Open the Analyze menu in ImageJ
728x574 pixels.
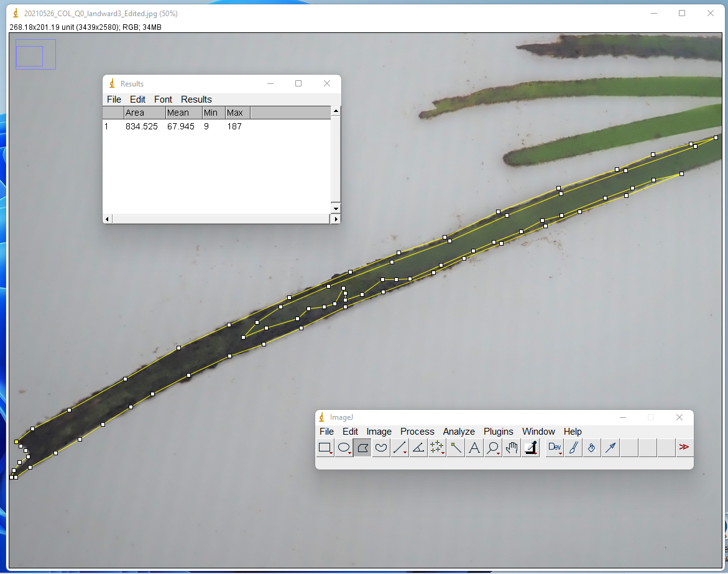(x=459, y=432)
